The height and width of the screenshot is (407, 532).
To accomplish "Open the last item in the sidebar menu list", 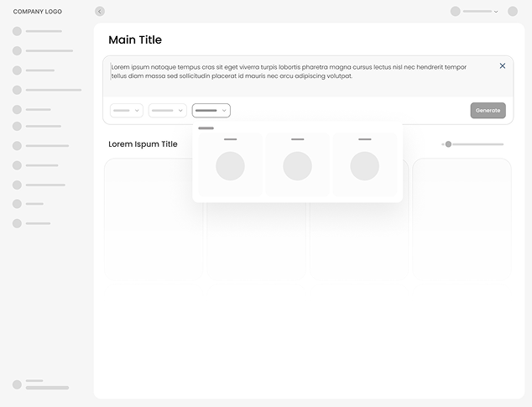I will 38,223.
